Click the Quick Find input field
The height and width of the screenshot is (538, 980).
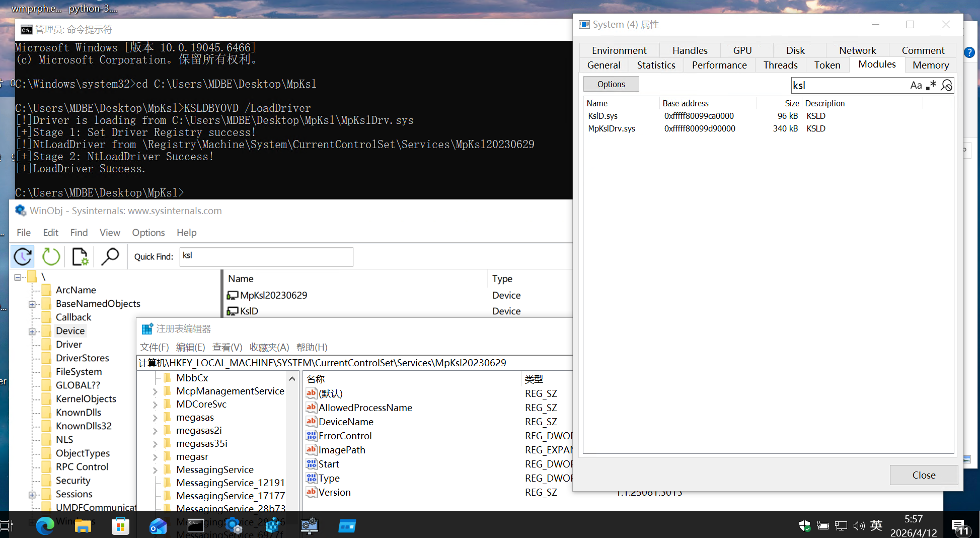coord(266,256)
